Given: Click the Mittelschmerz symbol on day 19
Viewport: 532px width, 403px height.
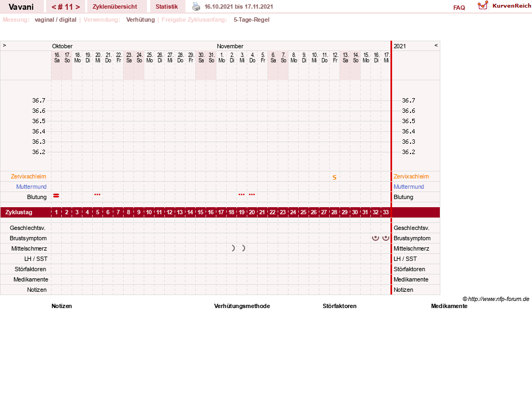Looking at the screenshot, I should tap(243, 248).
